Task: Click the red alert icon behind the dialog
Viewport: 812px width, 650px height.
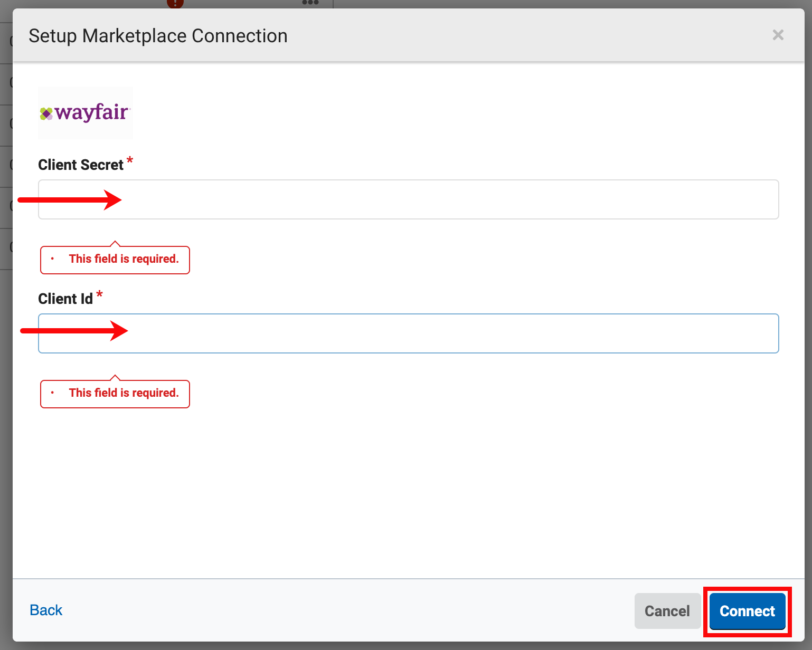Action: (175, 3)
